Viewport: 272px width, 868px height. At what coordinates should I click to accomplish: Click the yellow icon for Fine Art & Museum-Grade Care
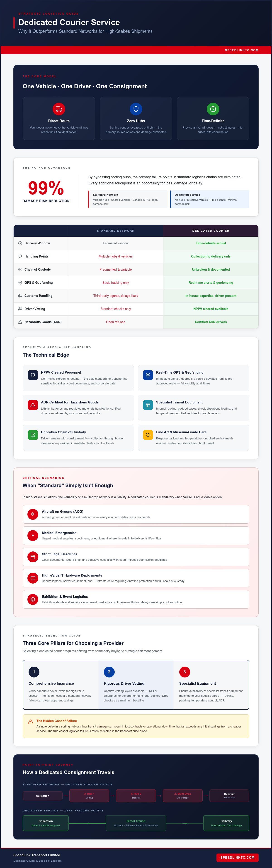pos(148,435)
